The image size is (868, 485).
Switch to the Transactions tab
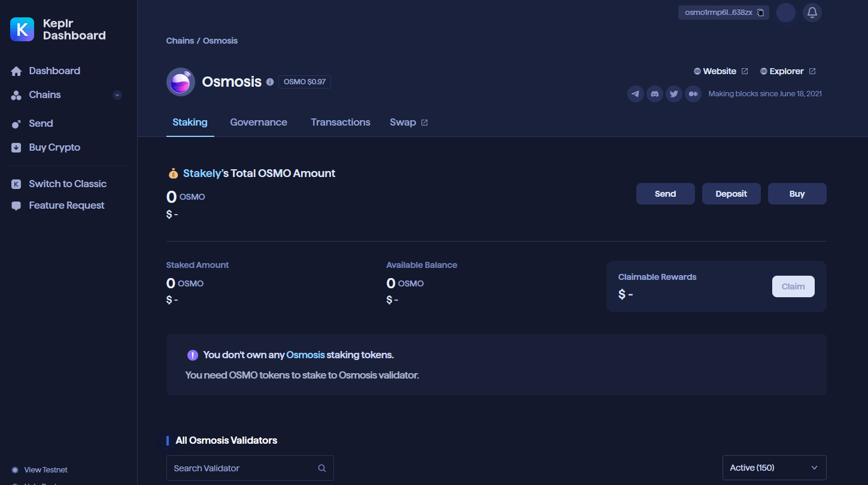tap(341, 122)
